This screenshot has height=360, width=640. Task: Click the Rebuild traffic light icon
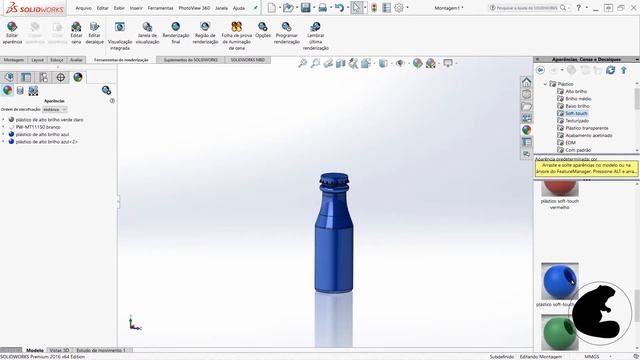point(374,8)
